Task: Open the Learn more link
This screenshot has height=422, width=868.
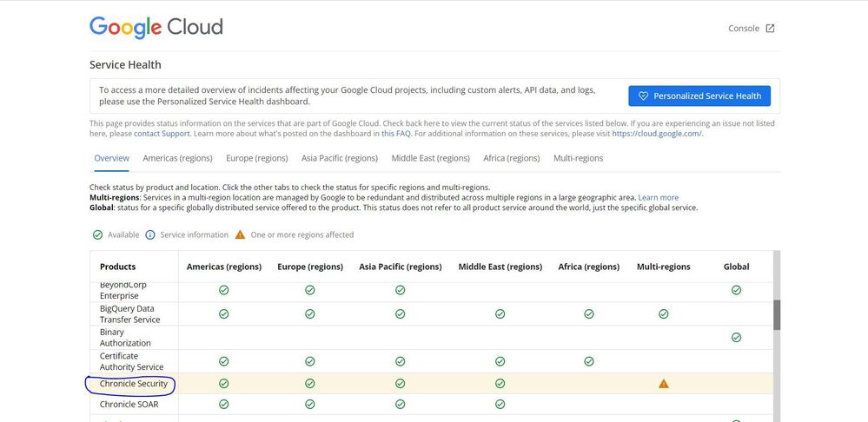Action: [x=659, y=197]
